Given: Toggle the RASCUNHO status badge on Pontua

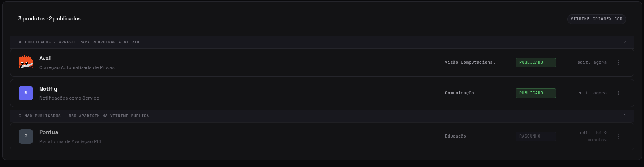Looking at the screenshot, I should click(535, 136).
